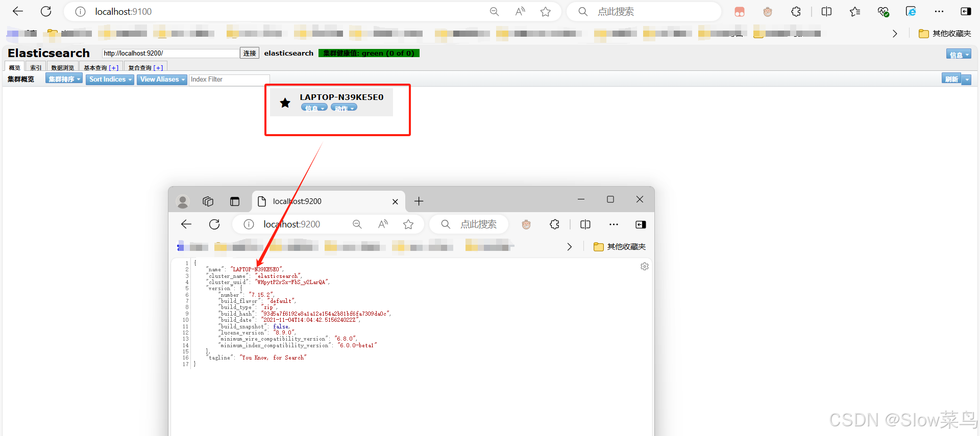Switch to the 概览 tab
Screen dimensions: 980x436
tap(14, 67)
